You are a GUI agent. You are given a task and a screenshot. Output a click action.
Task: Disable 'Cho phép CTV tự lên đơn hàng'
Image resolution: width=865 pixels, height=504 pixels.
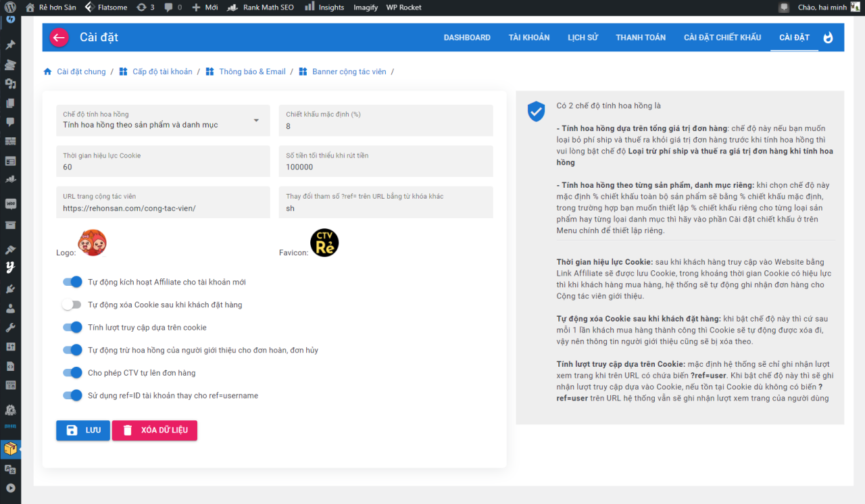tap(72, 372)
